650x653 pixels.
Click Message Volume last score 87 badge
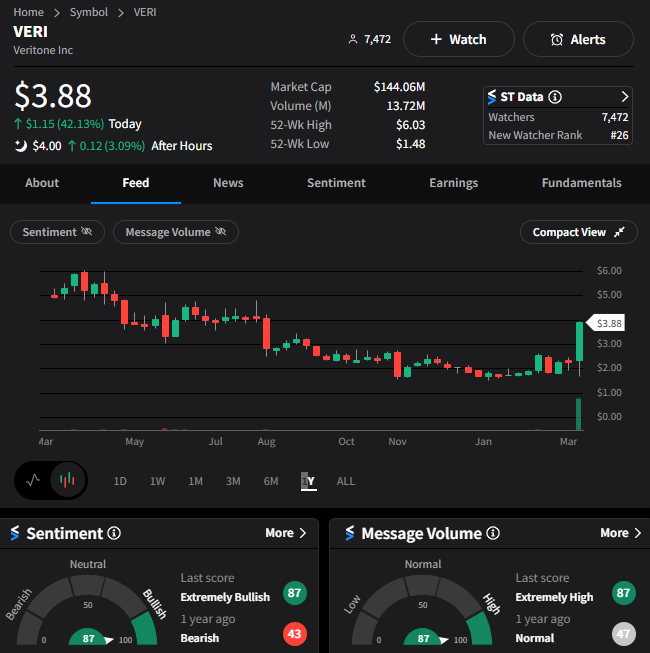(623, 593)
